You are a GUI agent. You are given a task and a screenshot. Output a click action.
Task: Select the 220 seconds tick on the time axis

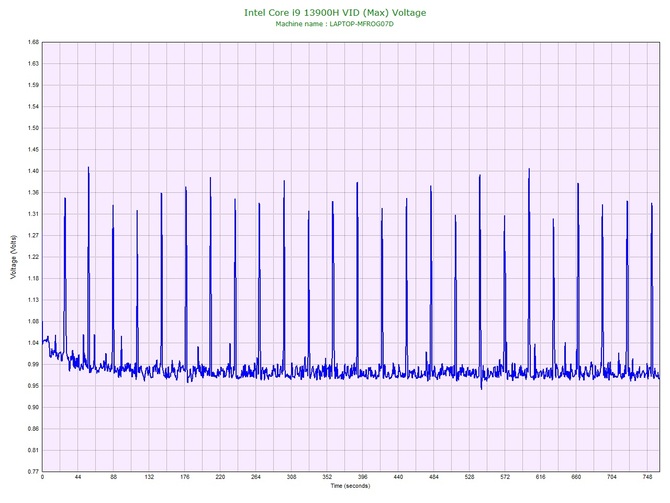tap(220, 478)
